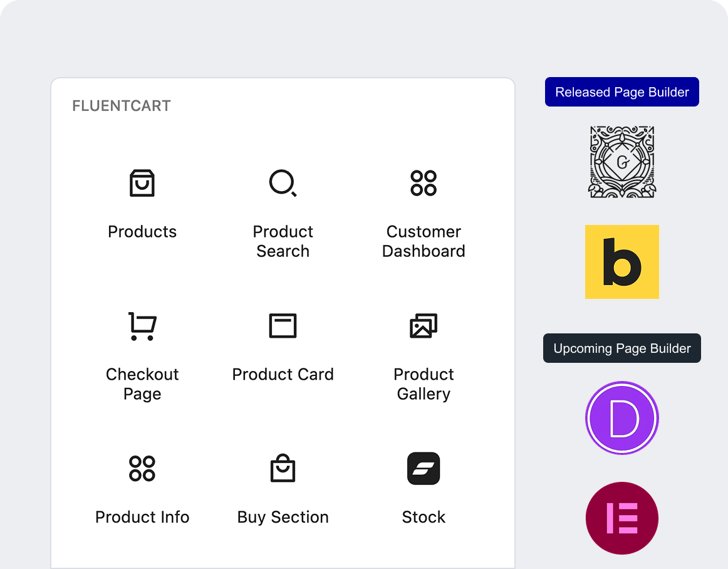Click the Product Search text label
Image resolution: width=728 pixels, height=569 pixels.
pyautogui.click(x=283, y=241)
